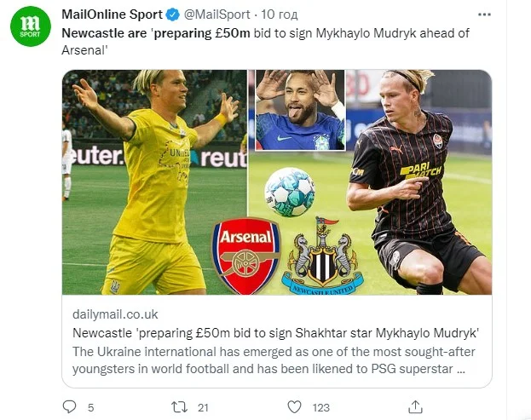531x420 pixels.
Task: View the retweet count 21
Action: click(x=203, y=408)
